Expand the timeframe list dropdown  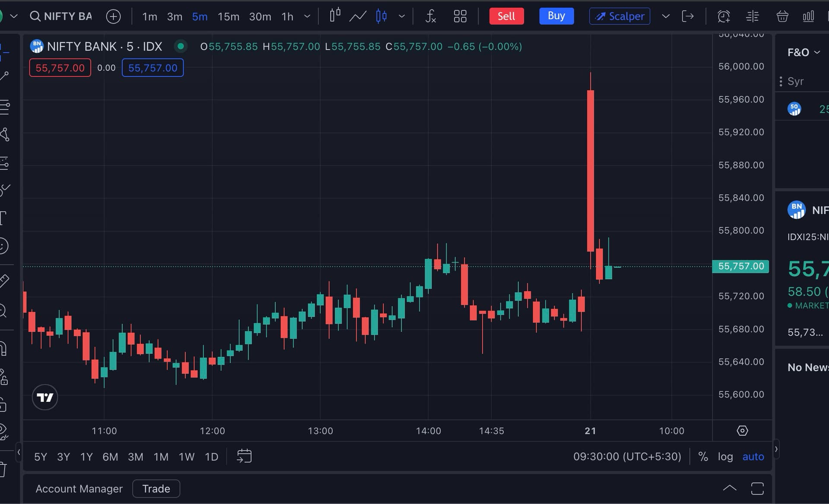tap(307, 16)
